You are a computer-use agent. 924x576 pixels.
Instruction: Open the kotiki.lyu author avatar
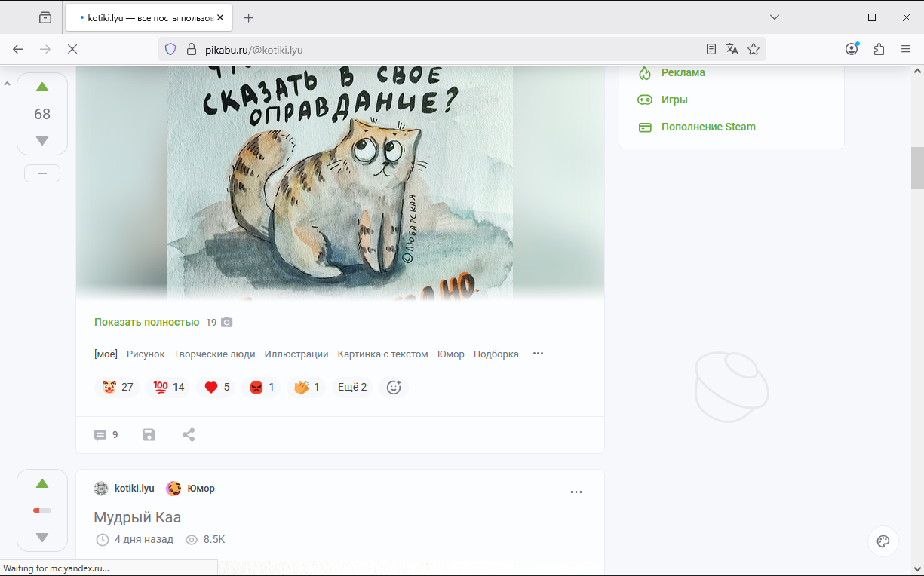coord(101,489)
